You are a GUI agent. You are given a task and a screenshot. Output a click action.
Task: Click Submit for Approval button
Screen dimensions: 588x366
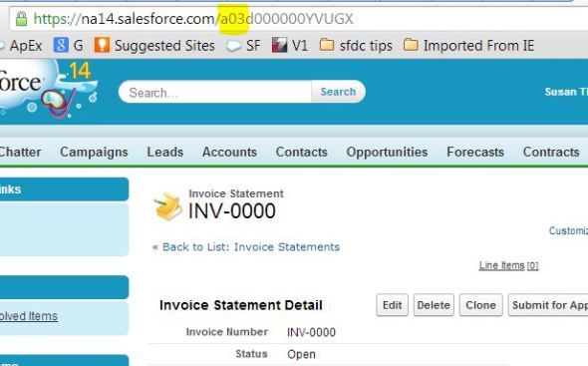click(548, 305)
